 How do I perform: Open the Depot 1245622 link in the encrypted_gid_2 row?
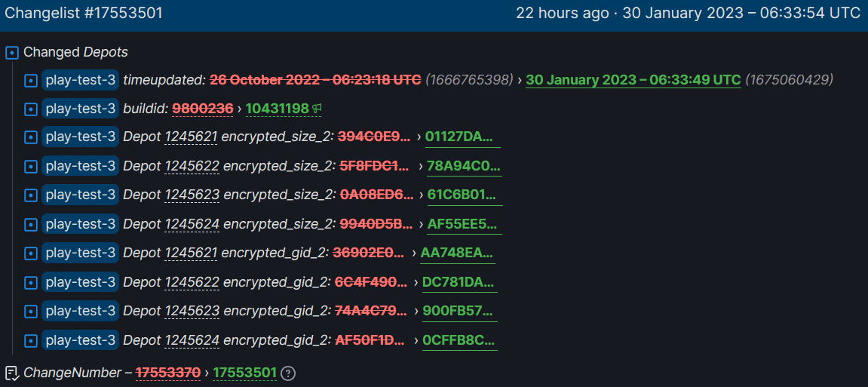(192, 282)
